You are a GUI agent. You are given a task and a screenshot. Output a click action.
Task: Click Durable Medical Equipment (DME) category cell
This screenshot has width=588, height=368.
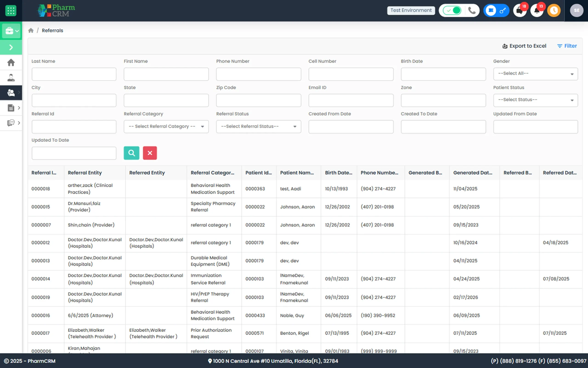coord(210,261)
